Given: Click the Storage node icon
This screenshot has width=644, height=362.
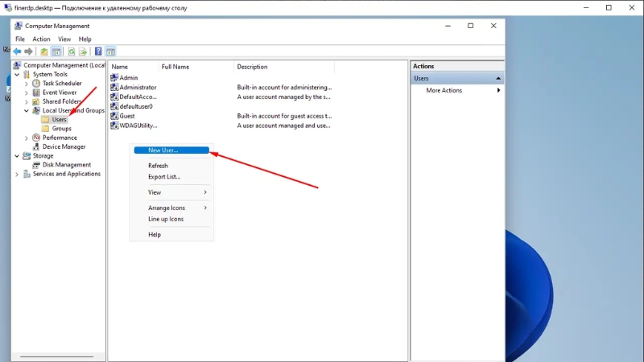Looking at the screenshot, I should 27,155.
